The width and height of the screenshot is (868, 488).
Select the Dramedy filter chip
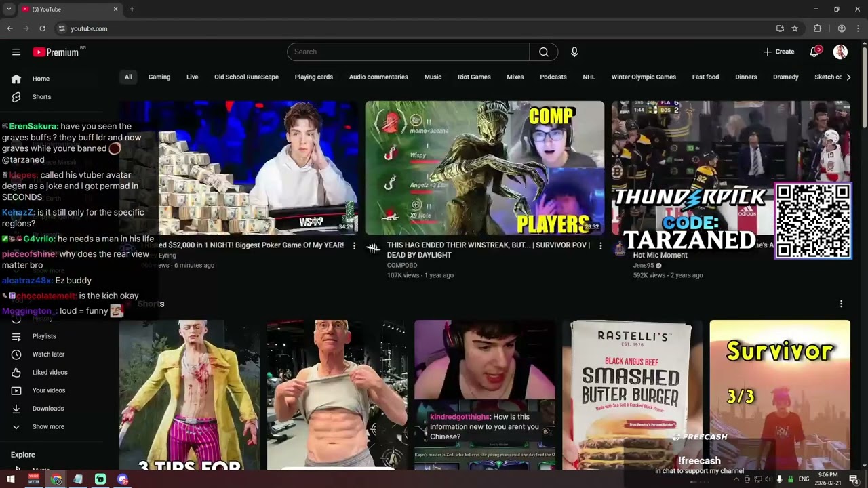coord(786,77)
